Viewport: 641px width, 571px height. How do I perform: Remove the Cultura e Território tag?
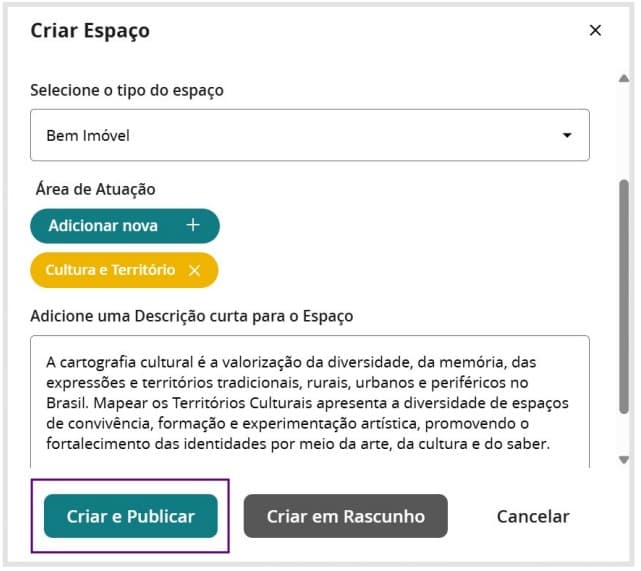click(x=195, y=270)
